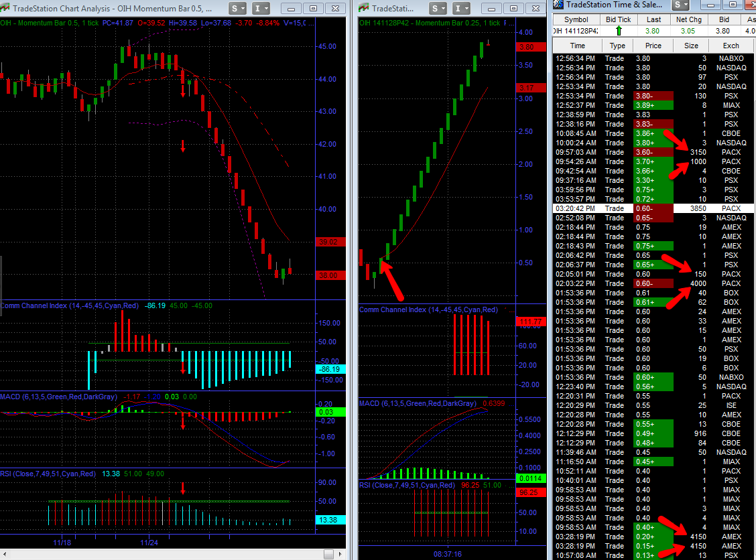Click the cyan 13.38 RSI value marker
756x560 pixels.
330,520
